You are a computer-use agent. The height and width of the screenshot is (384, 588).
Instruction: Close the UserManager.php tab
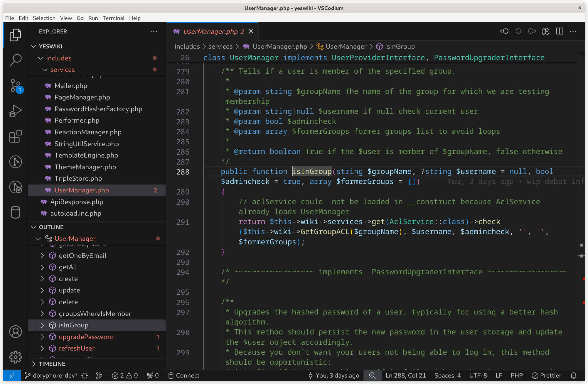point(251,31)
